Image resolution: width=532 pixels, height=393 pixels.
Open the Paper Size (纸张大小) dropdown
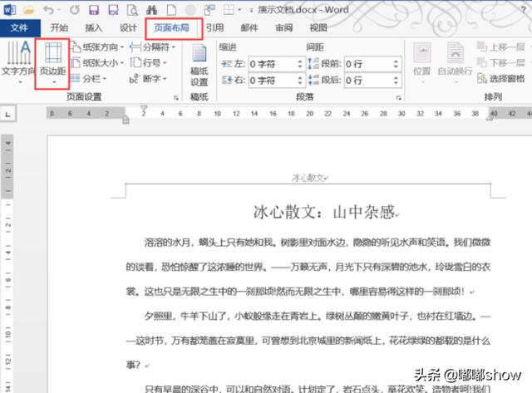click(x=97, y=63)
